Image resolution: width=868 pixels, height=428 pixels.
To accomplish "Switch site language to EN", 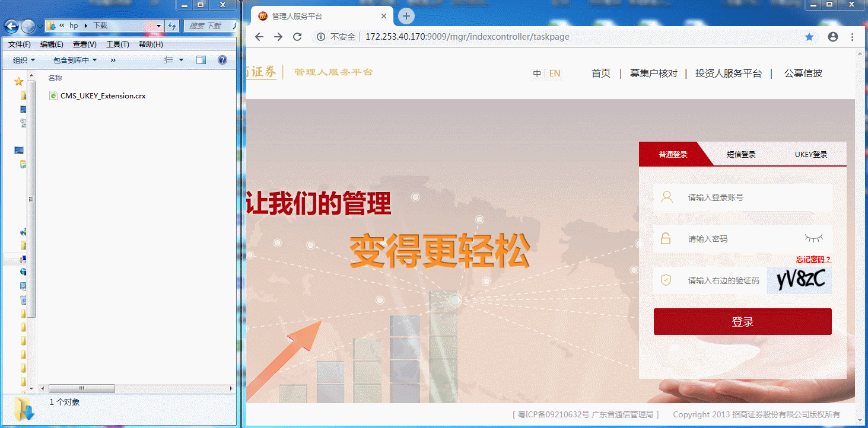I will point(555,74).
